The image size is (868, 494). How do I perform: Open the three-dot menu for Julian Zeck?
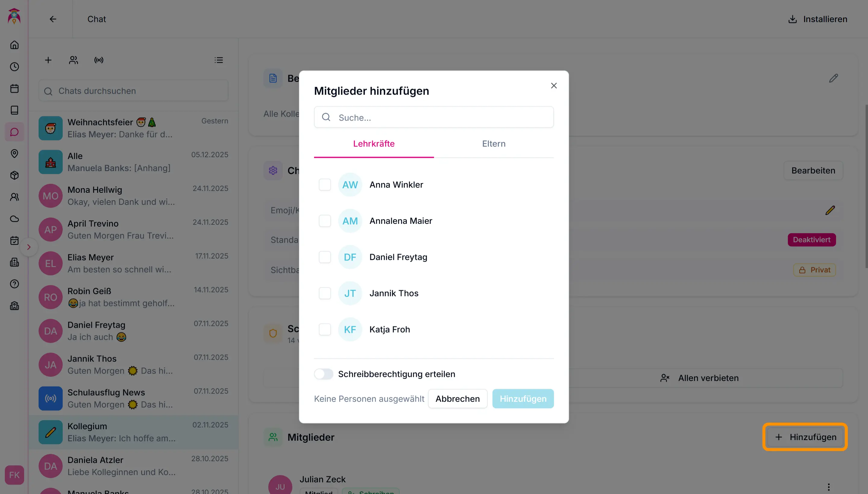pos(828,487)
